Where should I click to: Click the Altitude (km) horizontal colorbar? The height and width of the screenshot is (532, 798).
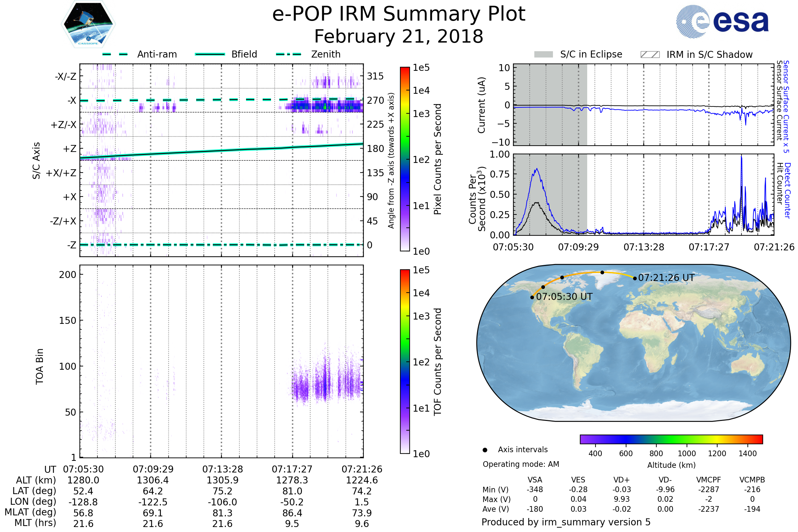(671, 439)
